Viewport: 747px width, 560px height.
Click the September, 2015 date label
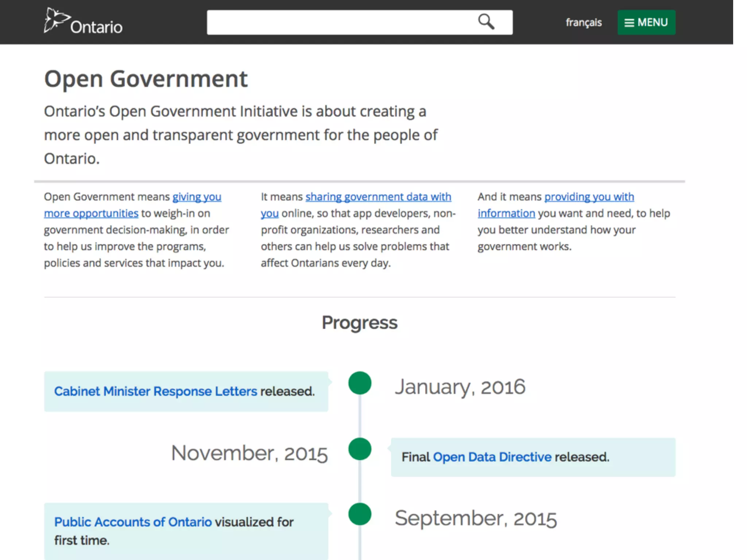point(476,518)
